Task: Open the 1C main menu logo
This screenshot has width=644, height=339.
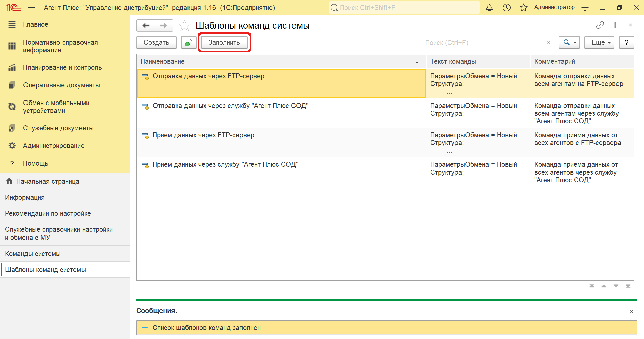Action: (x=13, y=7)
